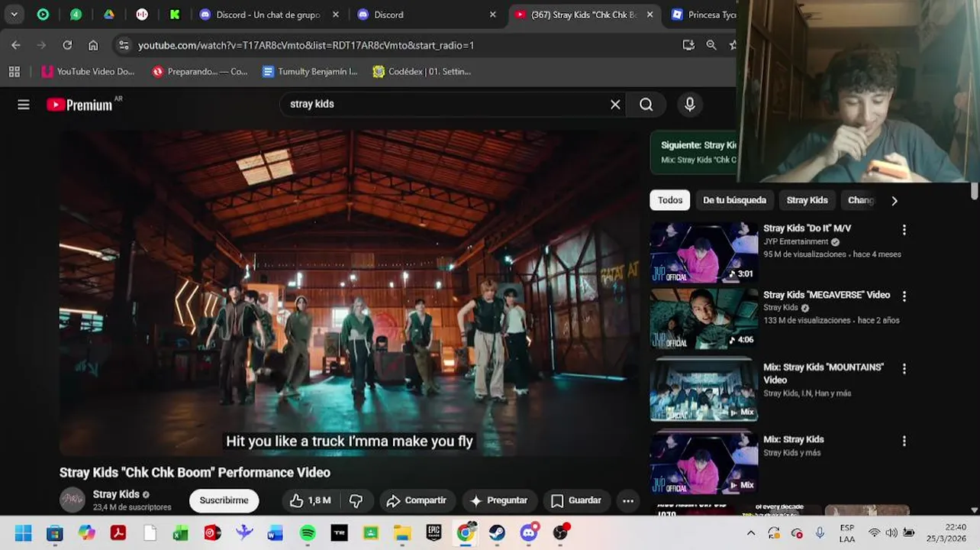
Task: Open pinned Google Drive tab
Action: pyautogui.click(x=109, y=15)
